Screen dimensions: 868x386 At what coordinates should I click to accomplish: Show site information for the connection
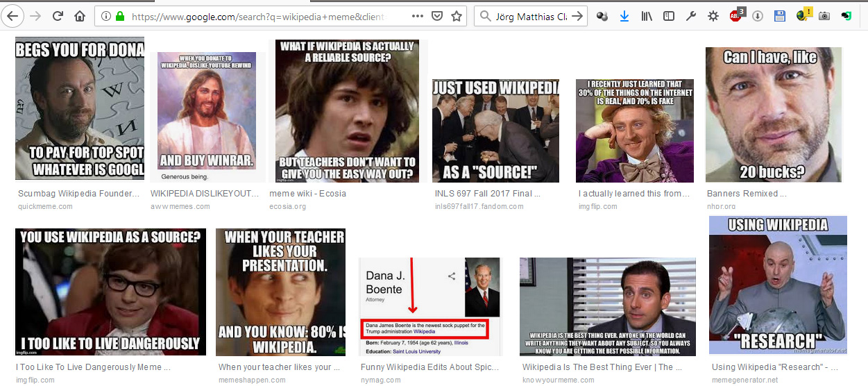coord(107,16)
